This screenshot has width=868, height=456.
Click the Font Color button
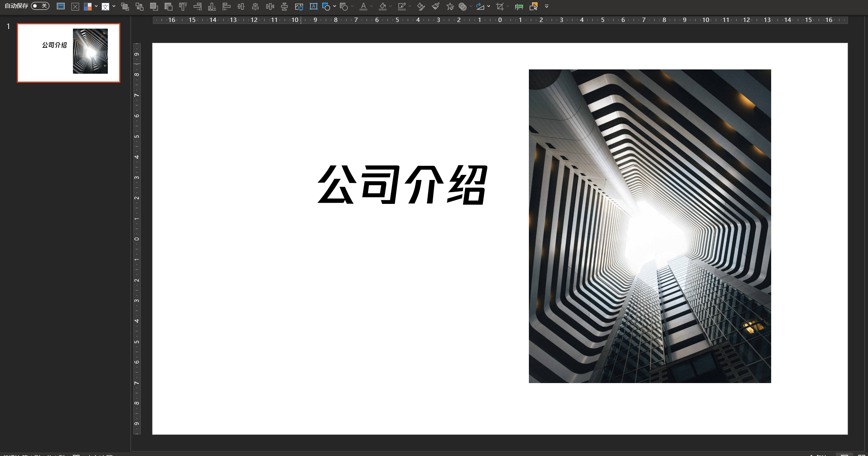click(363, 6)
